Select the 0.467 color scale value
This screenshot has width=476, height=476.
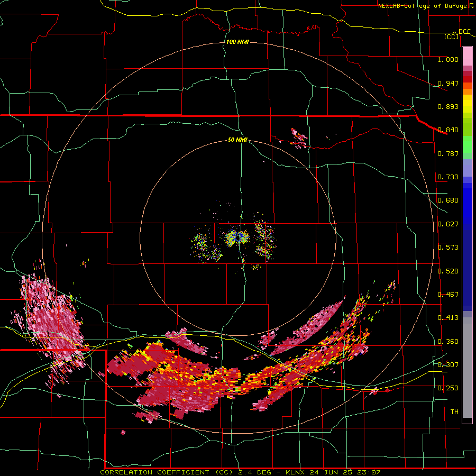pyautogui.click(x=448, y=295)
